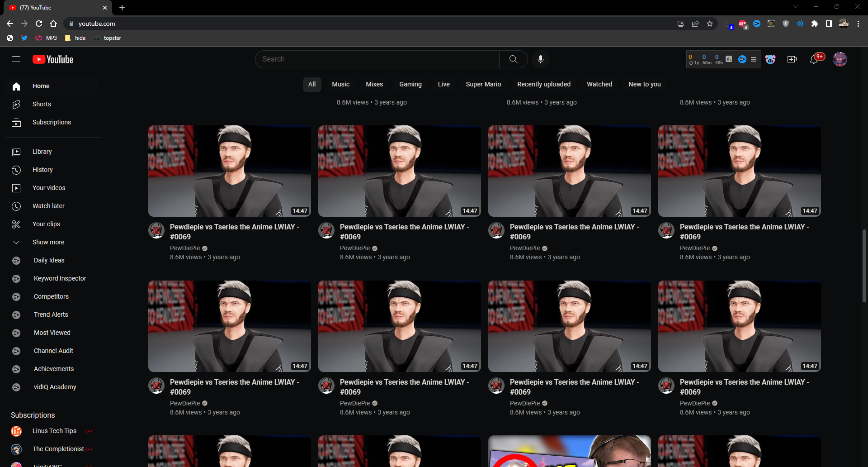Click the vidIQ logo in stats bar

click(x=742, y=59)
